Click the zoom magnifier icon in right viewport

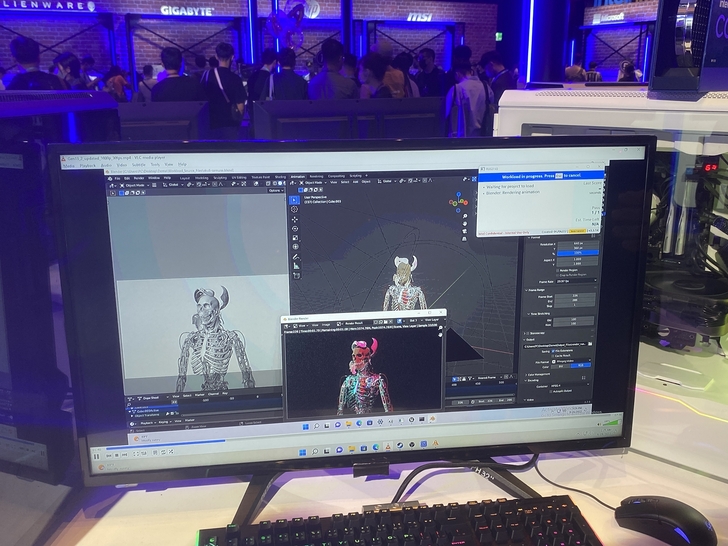465,216
